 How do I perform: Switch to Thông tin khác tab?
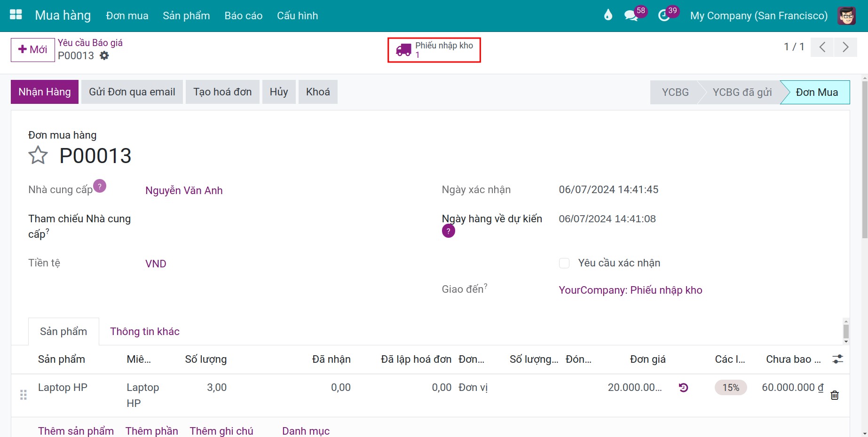coord(145,331)
